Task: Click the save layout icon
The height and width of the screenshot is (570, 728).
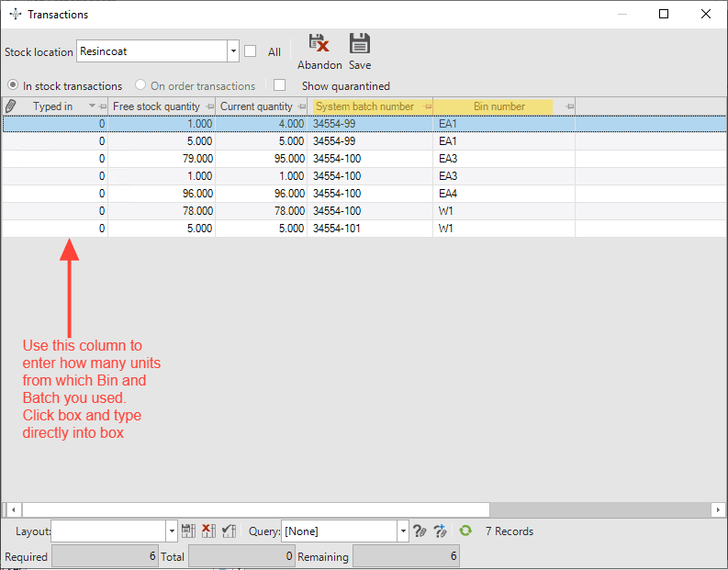Action: pos(188,531)
